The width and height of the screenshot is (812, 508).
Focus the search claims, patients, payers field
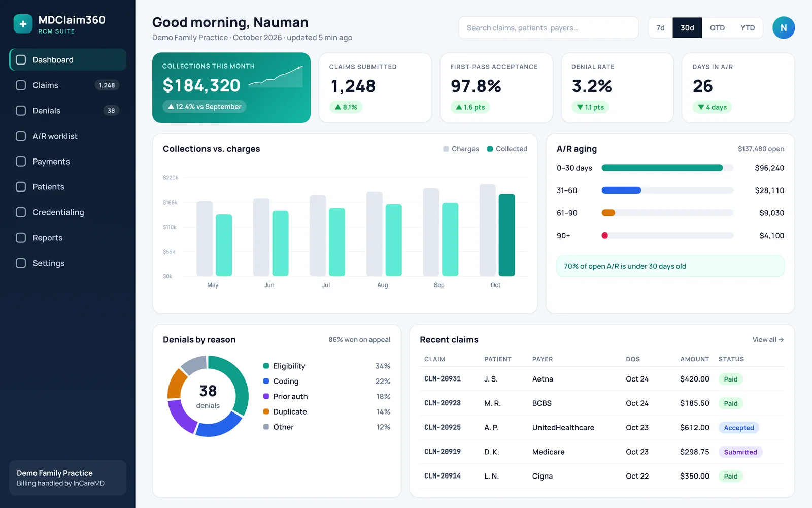point(548,28)
